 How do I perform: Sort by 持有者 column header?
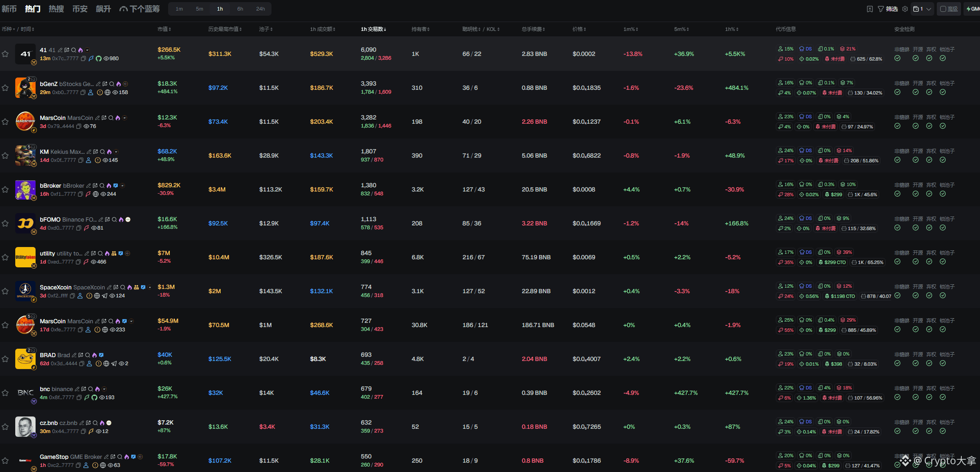[421, 29]
